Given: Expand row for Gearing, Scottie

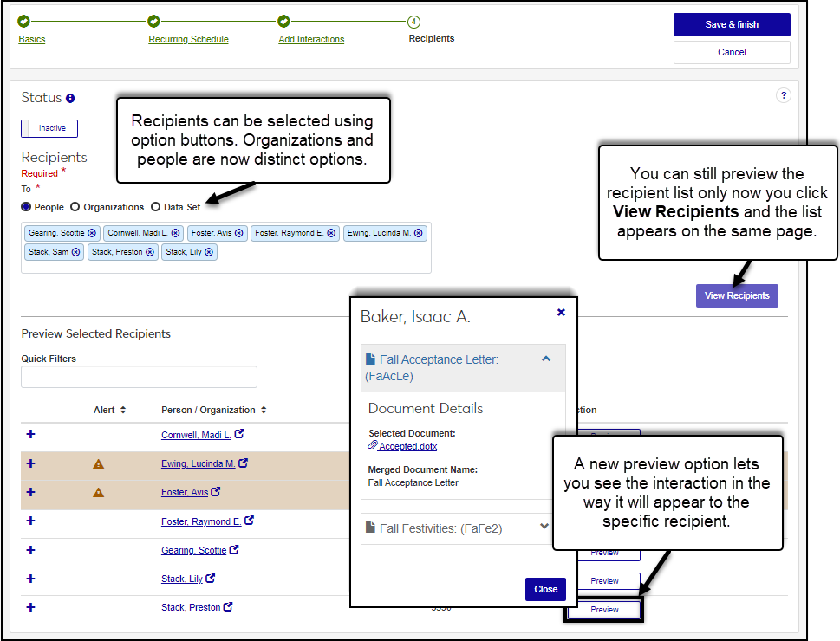Looking at the screenshot, I should point(30,550).
